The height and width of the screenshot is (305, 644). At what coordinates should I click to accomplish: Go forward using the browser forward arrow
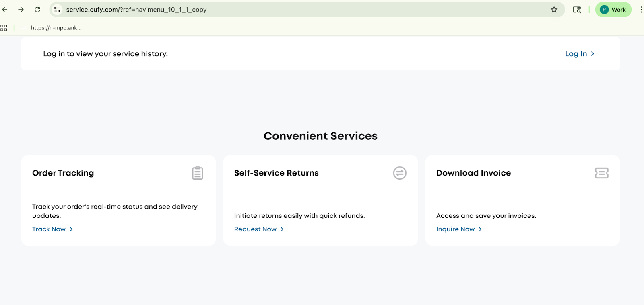[21, 10]
